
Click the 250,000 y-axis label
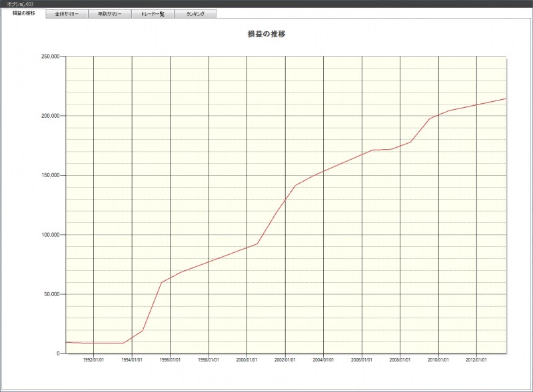tap(51, 57)
